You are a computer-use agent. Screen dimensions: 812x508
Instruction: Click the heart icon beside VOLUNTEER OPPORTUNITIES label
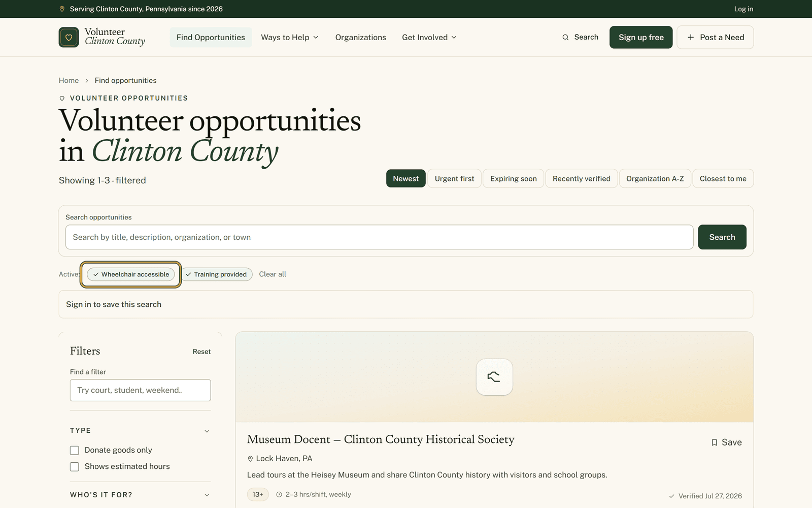tap(62, 99)
